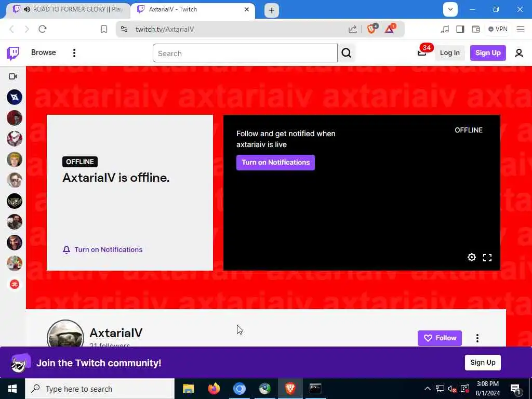Submit search with the magnifier button

click(x=346, y=54)
